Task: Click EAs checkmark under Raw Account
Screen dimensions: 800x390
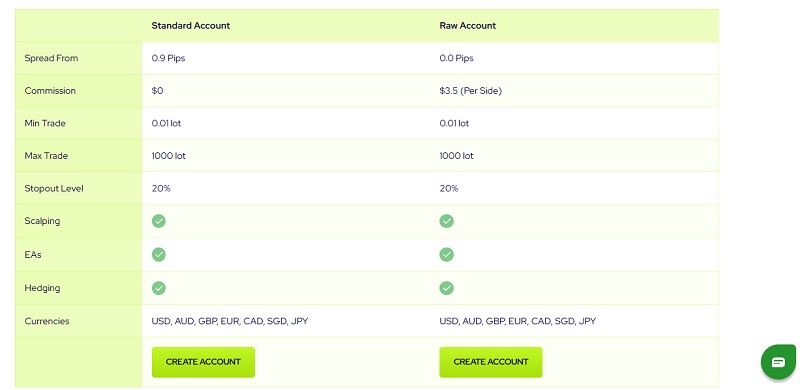Action: [446, 254]
